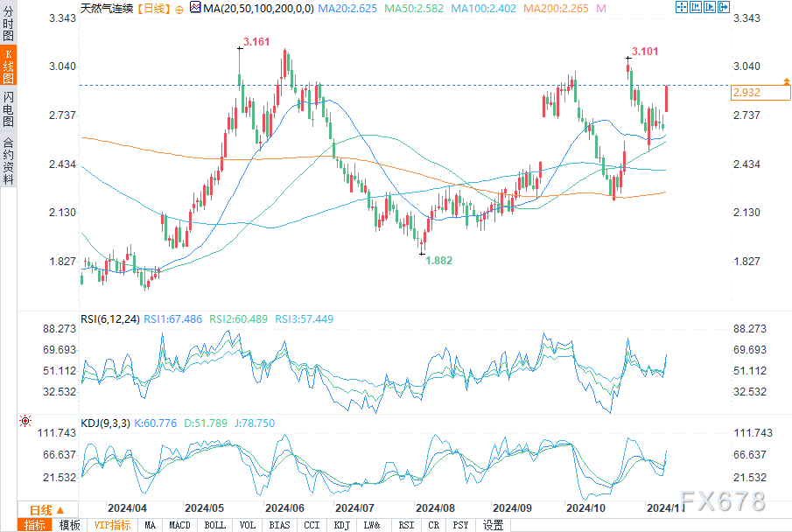Toggle the MACD indicator

click(x=179, y=525)
